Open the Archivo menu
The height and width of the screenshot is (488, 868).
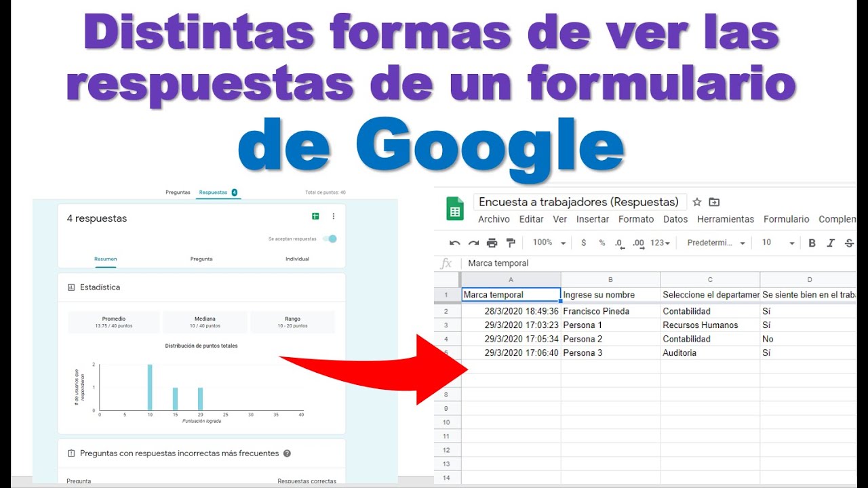point(494,220)
